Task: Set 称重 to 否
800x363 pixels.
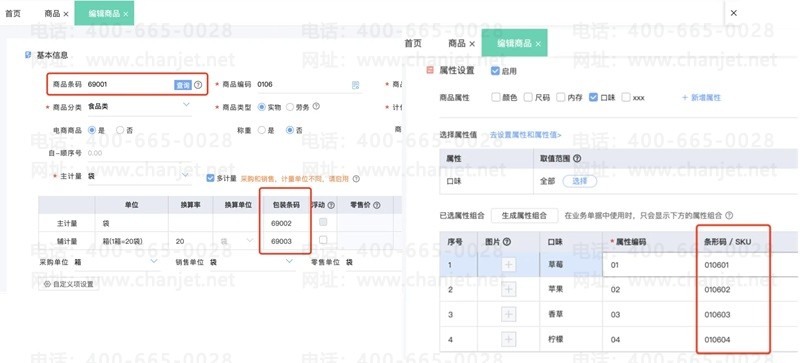Action: 290,130
